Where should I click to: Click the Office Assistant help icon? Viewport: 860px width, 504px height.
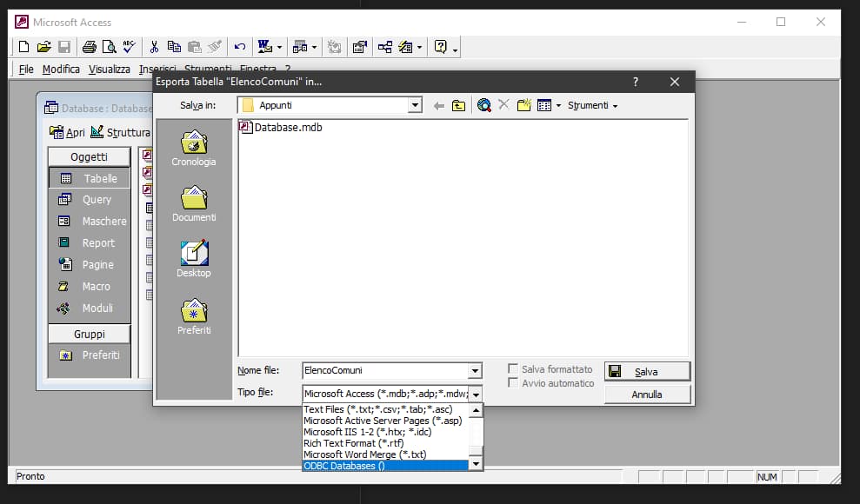click(440, 47)
